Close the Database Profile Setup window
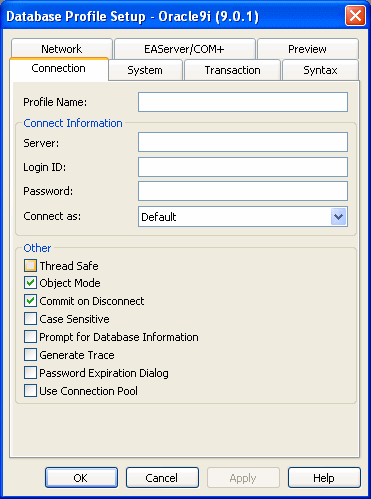Screen dimensions: 371x499 tap(355, 15)
